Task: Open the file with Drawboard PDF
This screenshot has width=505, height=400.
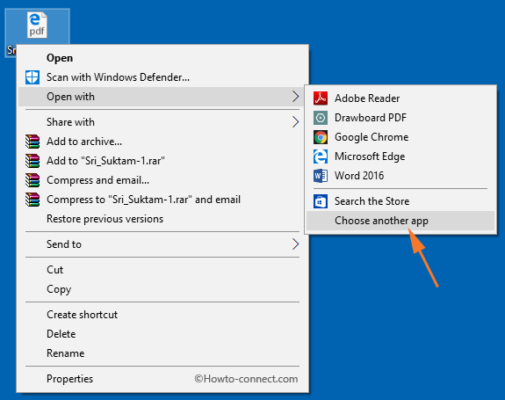Action: click(x=400, y=118)
